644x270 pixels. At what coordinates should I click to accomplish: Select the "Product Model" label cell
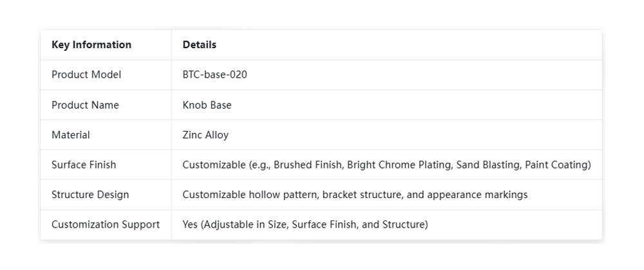coord(86,75)
